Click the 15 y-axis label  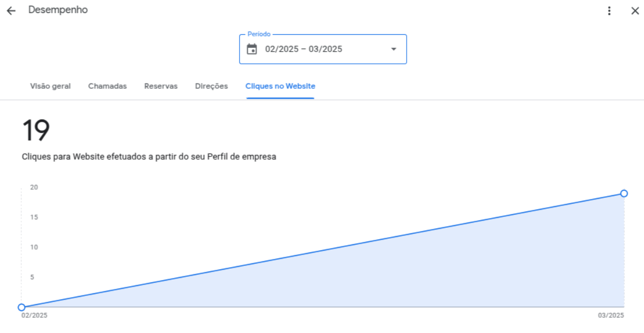pos(34,217)
